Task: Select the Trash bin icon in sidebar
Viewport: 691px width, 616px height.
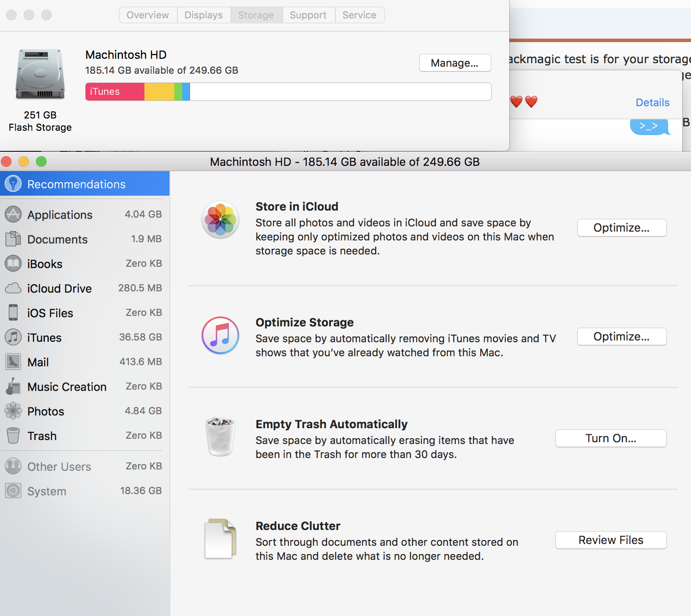Action: (x=13, y=435)
